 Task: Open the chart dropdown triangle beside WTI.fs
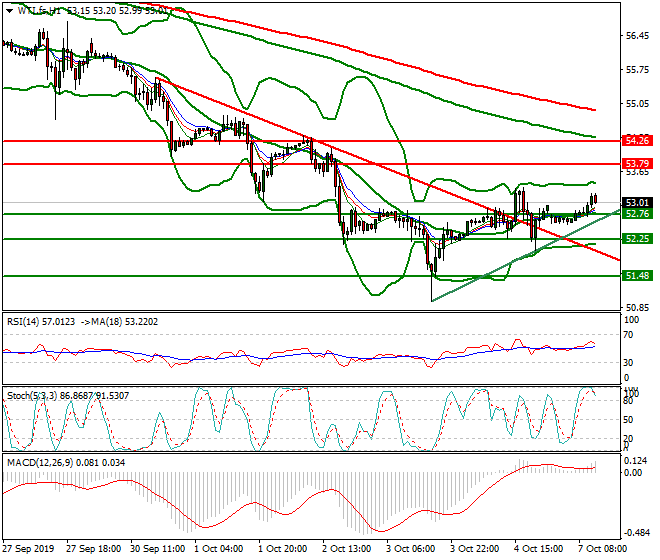pos(9,11)
